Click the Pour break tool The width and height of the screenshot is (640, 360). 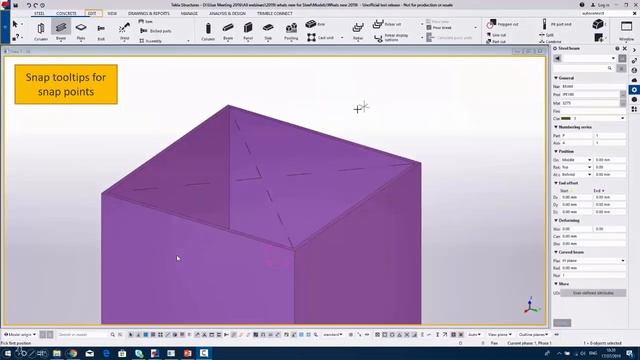tap(439, 28)
